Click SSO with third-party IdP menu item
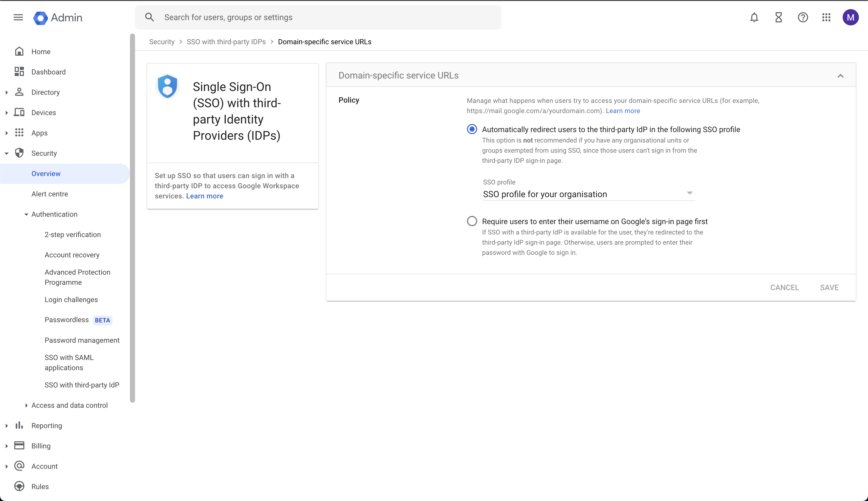The width and height of the screenshot is (868, 501). [82, 385]
